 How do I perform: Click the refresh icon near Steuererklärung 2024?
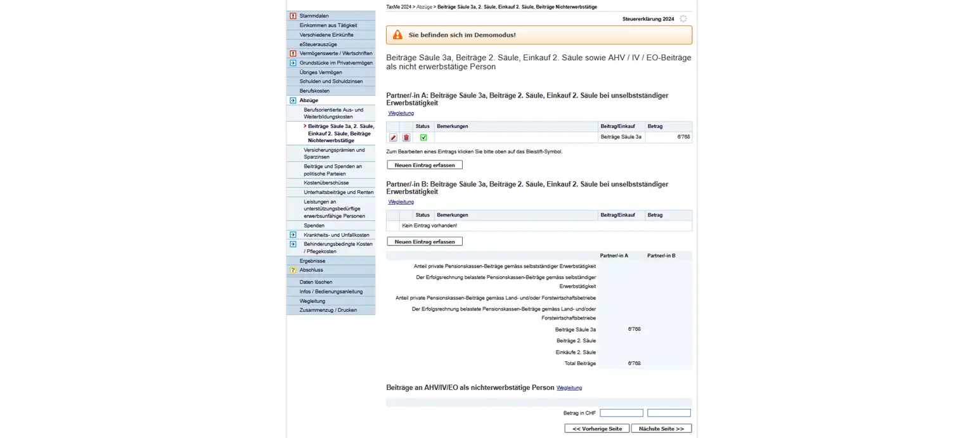coord(683,19)
